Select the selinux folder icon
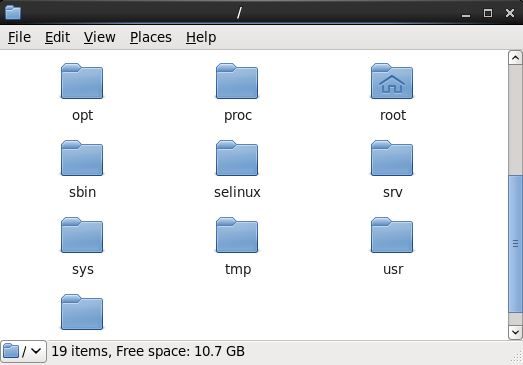Image resolution: width=523 pixels, height=365 pixels. pos(237,158)
